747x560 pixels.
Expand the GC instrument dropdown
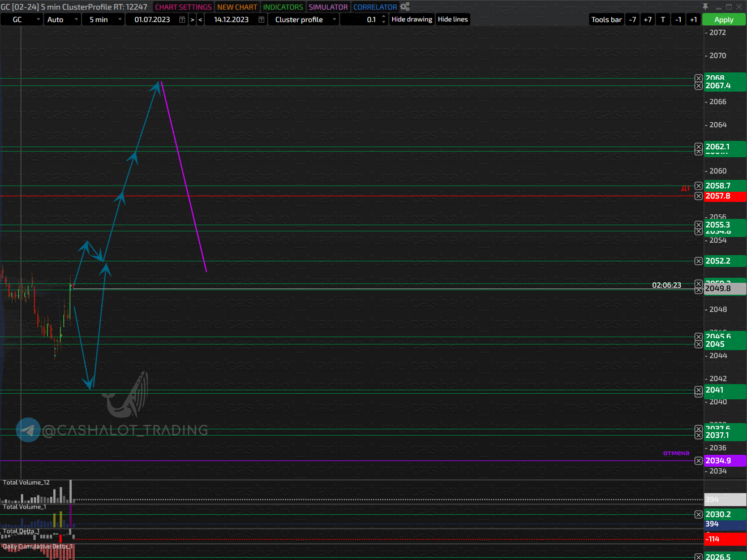[x=38, y=19]
